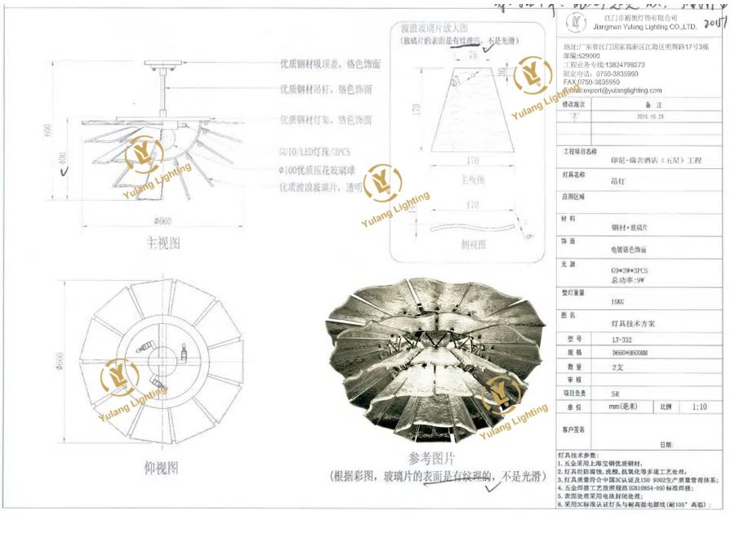Click the watermark logo over the bottom view drawing

tap(119, 378)
